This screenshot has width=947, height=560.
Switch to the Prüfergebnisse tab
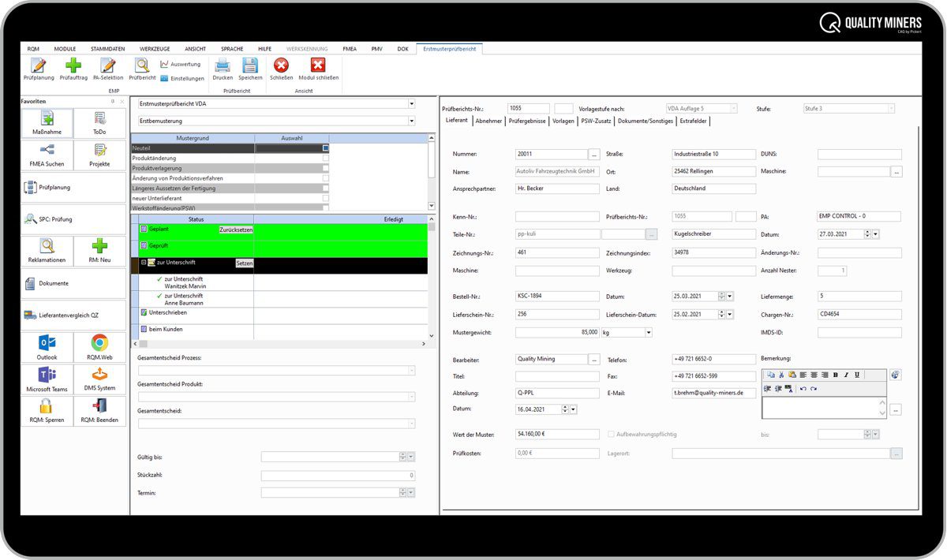coord(527,121)
